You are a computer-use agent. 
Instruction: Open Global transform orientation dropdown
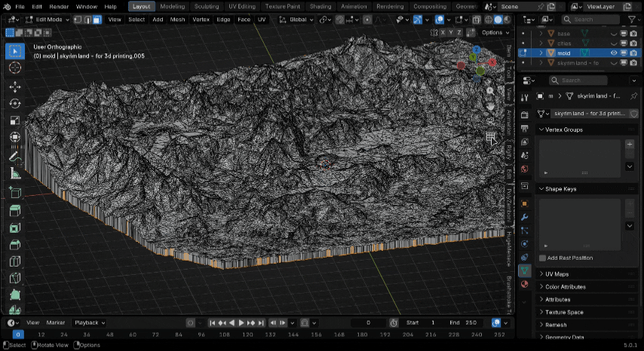click(x=296, y=20)
